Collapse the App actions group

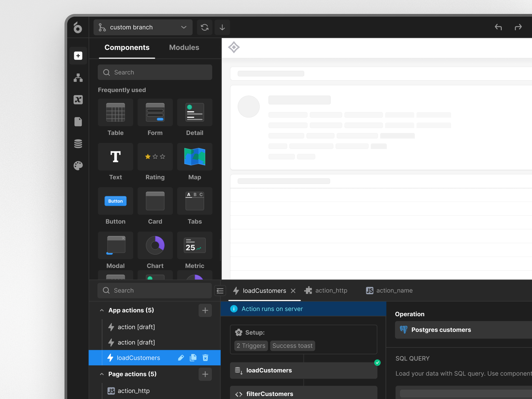click(x=102, y=310)
